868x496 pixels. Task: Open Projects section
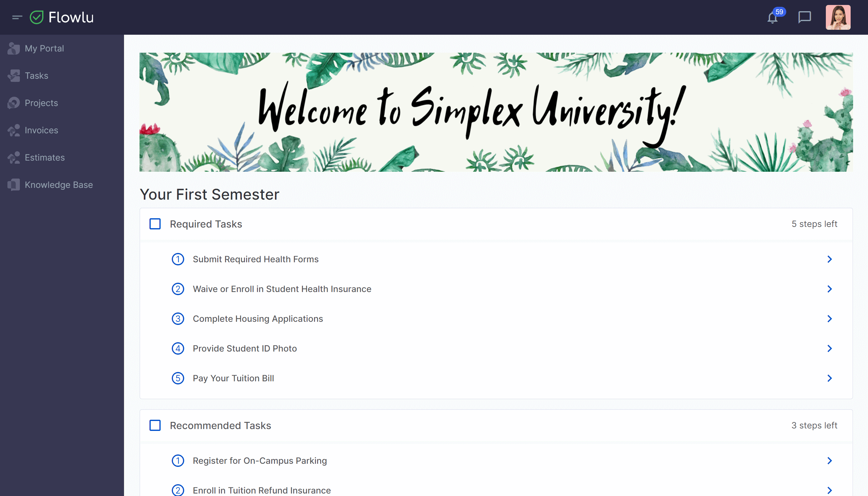41,103
